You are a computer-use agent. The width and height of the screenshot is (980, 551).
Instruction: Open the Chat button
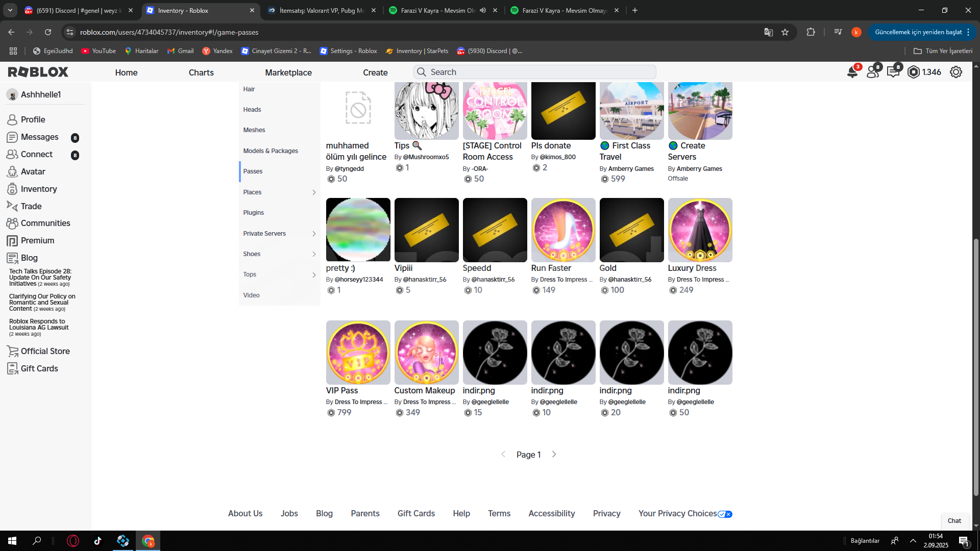[954, 521]
